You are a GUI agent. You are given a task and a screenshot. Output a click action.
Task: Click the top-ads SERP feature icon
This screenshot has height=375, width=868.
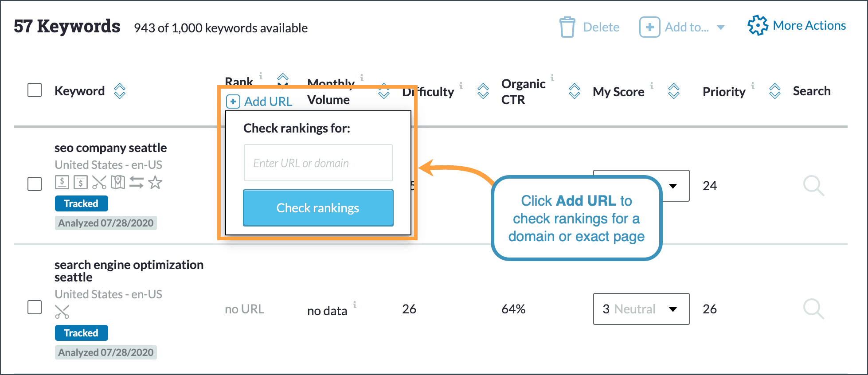pos(62,182)
